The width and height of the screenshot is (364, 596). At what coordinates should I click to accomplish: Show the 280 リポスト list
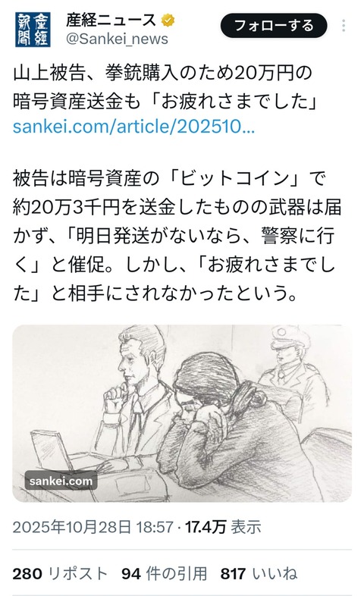pyautogui.click(x=60, y=573)
